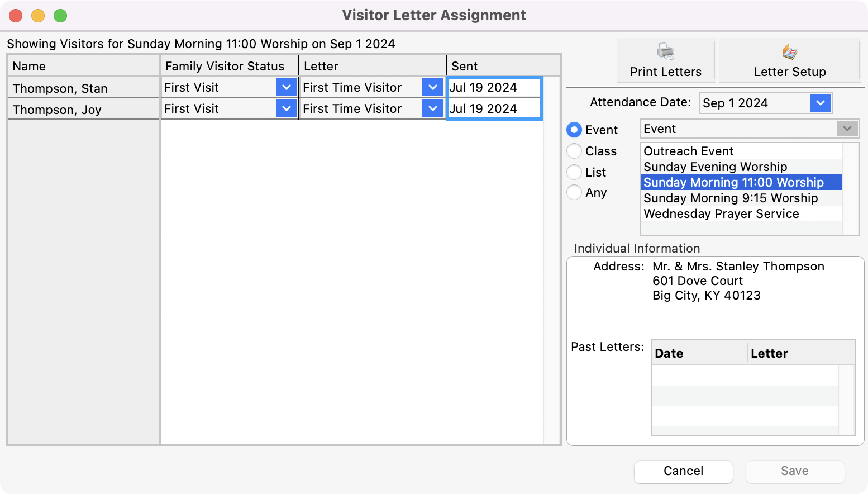Select the Any radio button
The image size is (868, 494).
(574, 192)
